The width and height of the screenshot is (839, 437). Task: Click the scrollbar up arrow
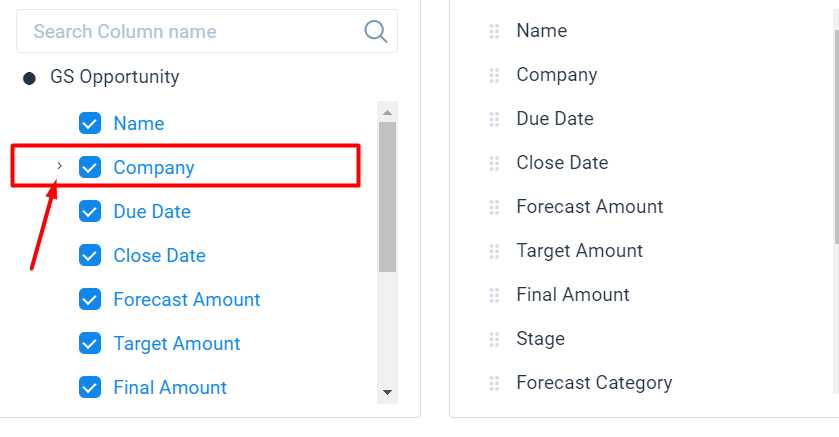coord(387,112)
